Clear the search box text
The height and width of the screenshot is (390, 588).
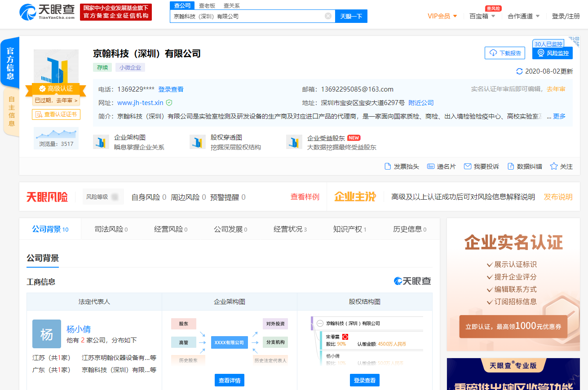(x=328, y=16)
